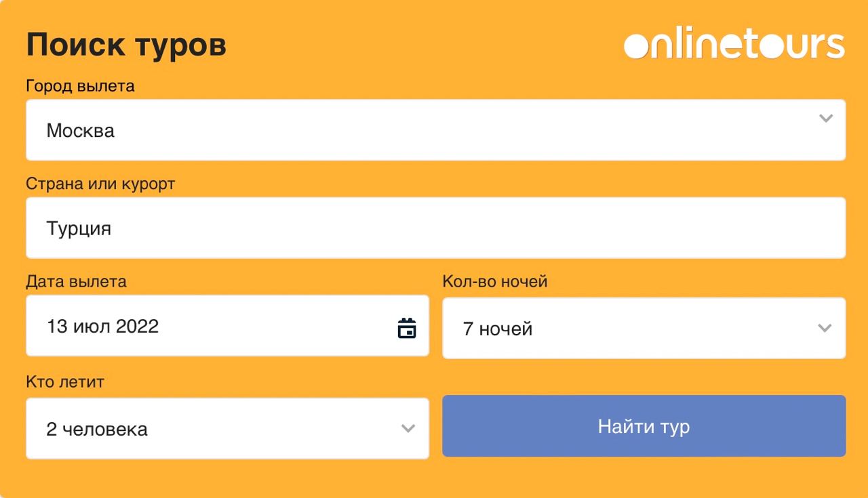
Task: Open the 2 человека travelers selector
Action: [x=228, y=428]
